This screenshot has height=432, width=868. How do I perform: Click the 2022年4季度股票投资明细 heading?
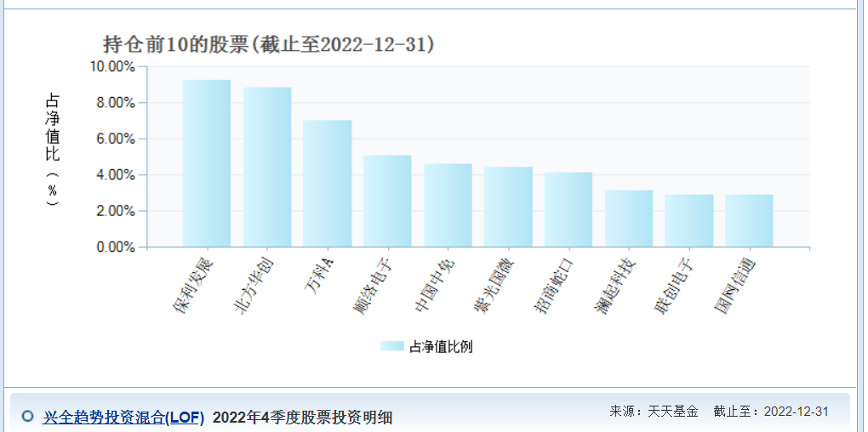click(302, 417)
